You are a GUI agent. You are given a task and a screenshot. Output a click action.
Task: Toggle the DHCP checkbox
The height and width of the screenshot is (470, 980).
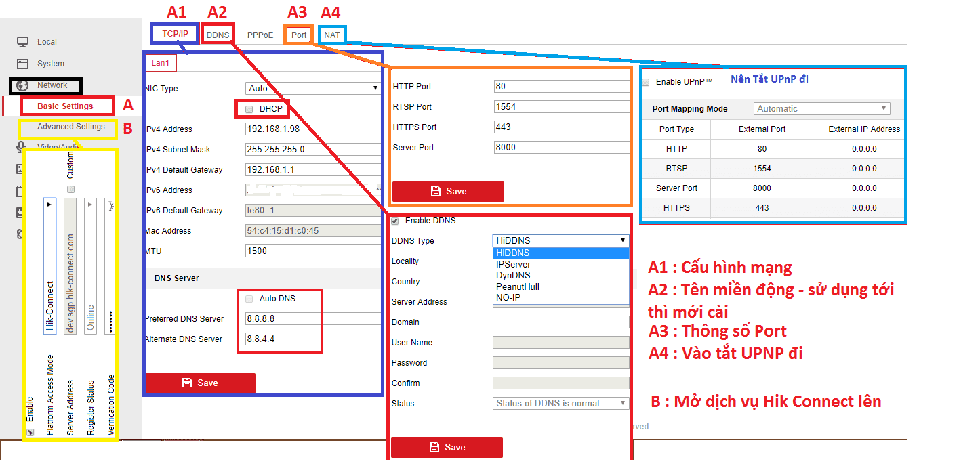[249, 109]
